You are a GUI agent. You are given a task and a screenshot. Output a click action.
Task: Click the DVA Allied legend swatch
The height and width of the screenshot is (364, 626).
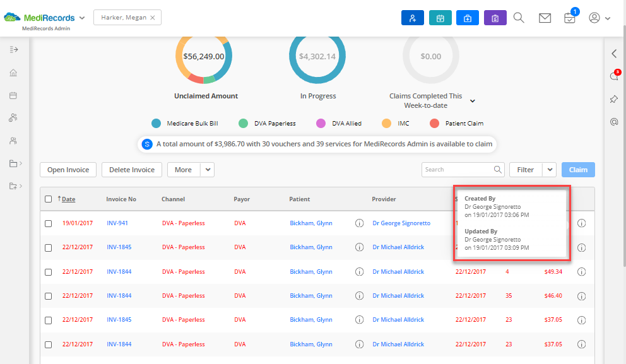click(x=321, y=123)
